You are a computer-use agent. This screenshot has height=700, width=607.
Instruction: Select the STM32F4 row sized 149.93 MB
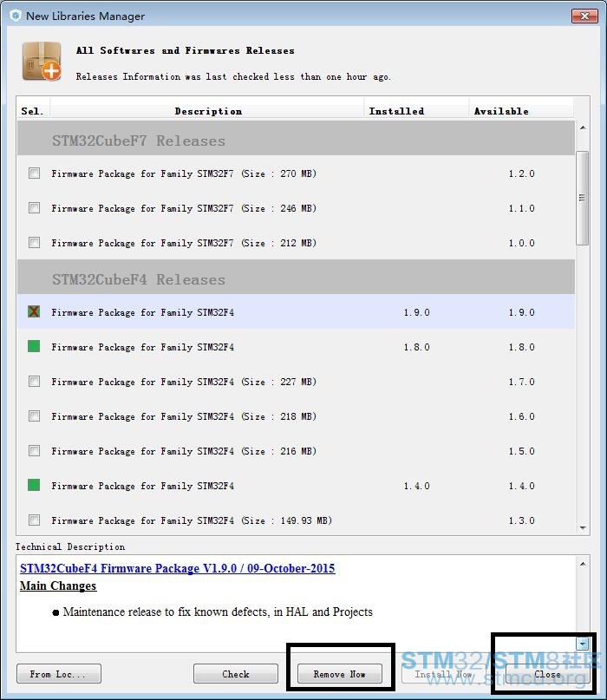pos(296,520)
